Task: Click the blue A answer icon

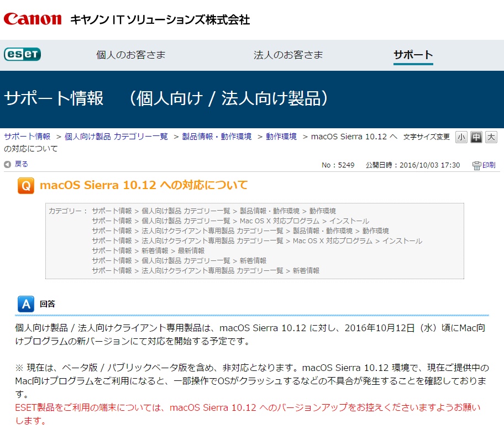Action: coord(26,304)
